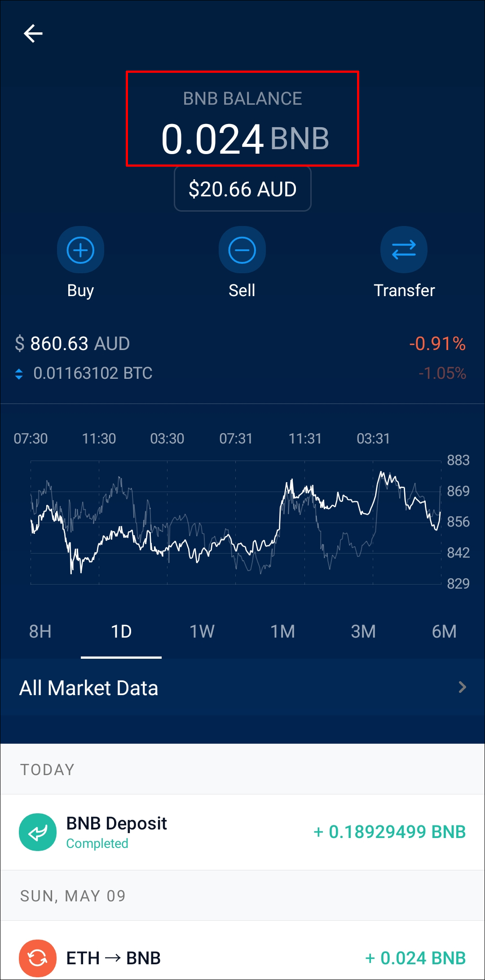The height and width of the screenshot is (980, 485).
Task: Select the 3M chart range
Action: coord(363,632)
